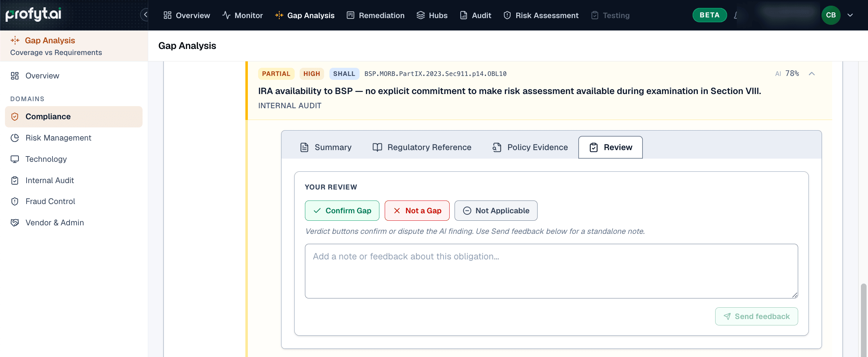The width and height of the screenshot is (868, 357).
Task: Click the Summary document icon
Action: [x=304, y=147]
